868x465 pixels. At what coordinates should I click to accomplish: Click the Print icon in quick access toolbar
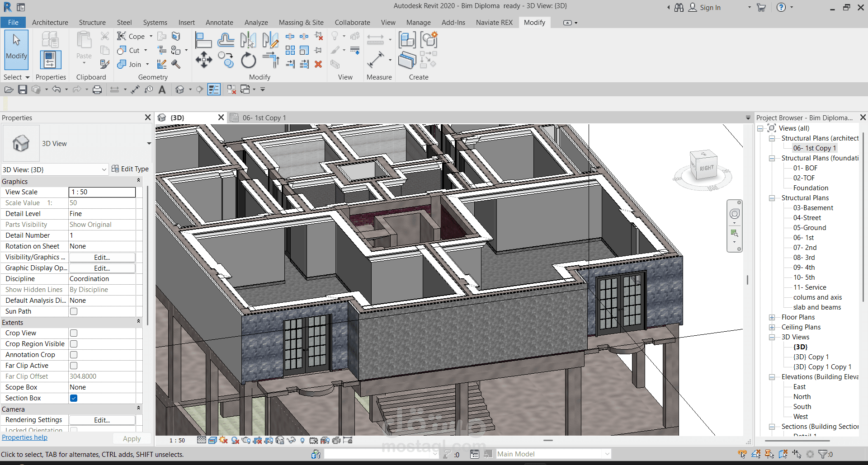point(97,89)
